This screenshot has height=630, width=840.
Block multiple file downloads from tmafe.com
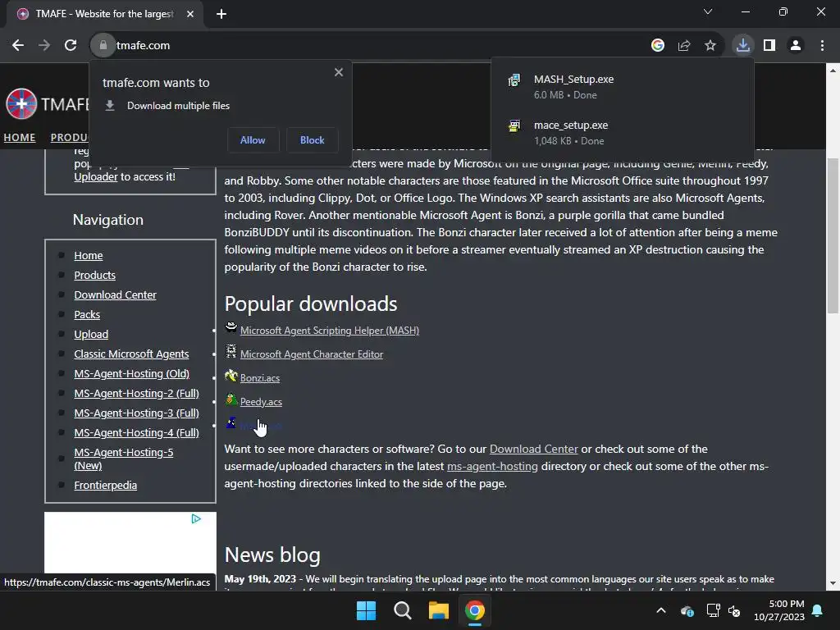click(313, 139)
